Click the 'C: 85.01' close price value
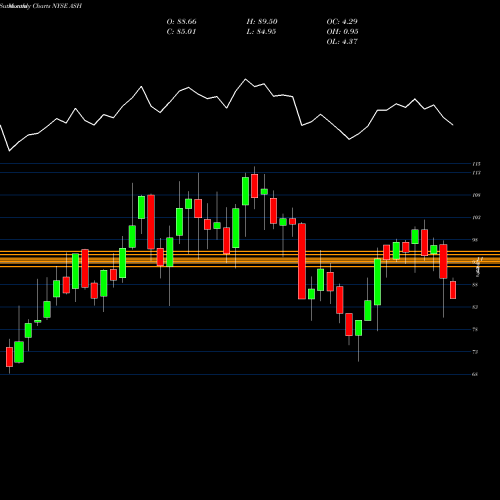The width and height of the screenshot is (500, 500). pos(181,32)
